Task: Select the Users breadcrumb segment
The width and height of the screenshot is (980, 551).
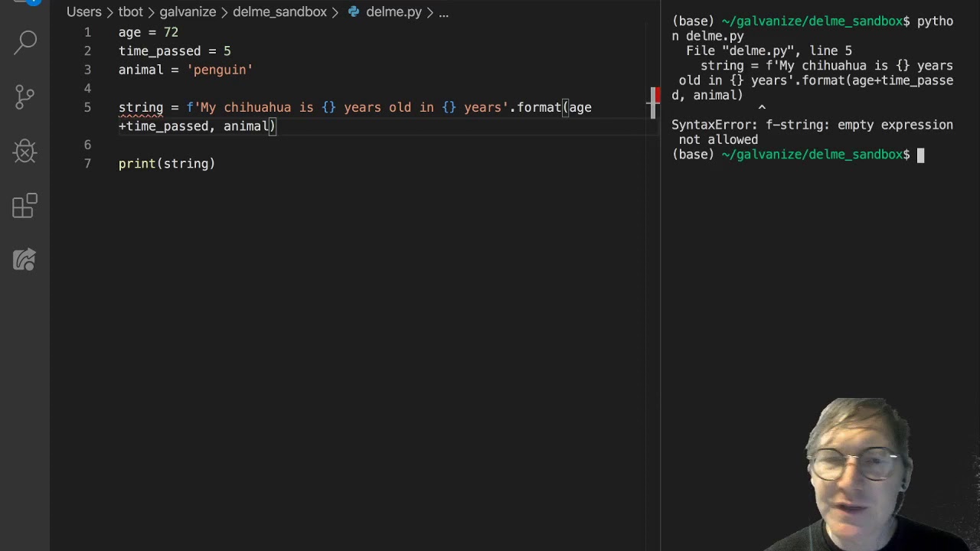Action: point(84,12)
